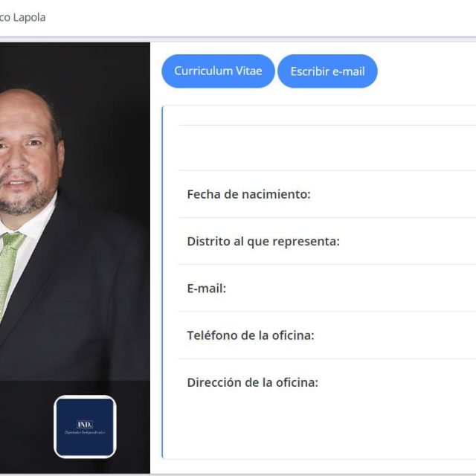
Task: Select the Fecha de nacimiento label
Action: [x=248, y=194]
